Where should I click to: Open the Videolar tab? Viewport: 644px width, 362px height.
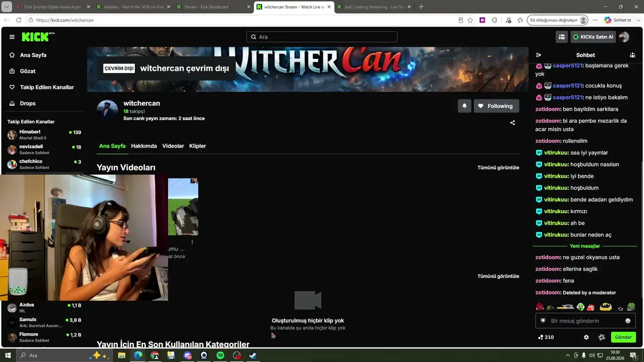(x=173, y=146)
